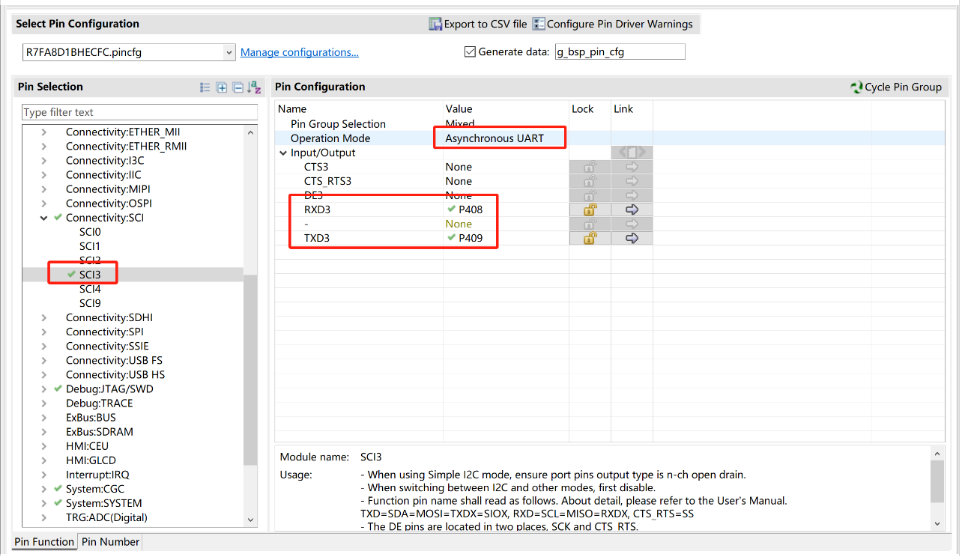Select ExBus:SDRAM tree item
The height and width of the screenshot is (556, 960).
tap(99, 432)
